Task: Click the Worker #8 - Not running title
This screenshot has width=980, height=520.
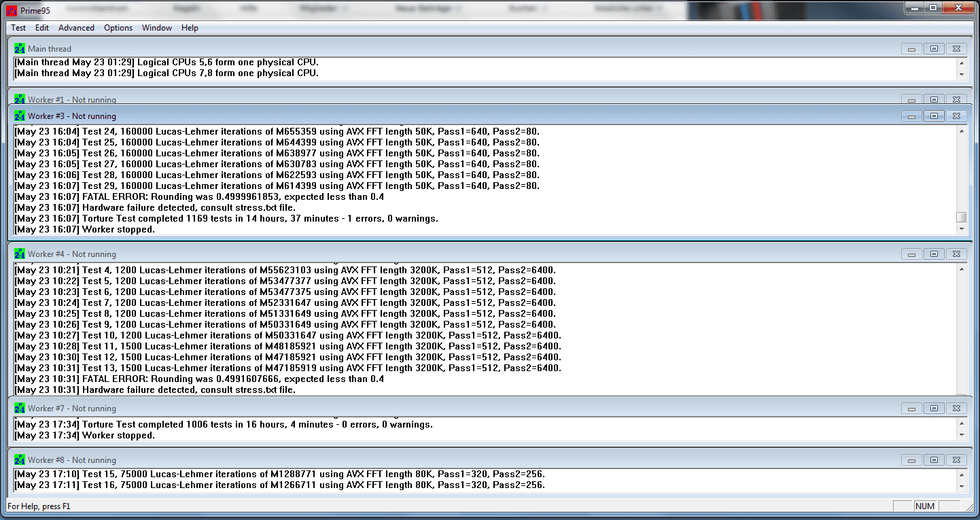Action: click(x=72, y=460)
